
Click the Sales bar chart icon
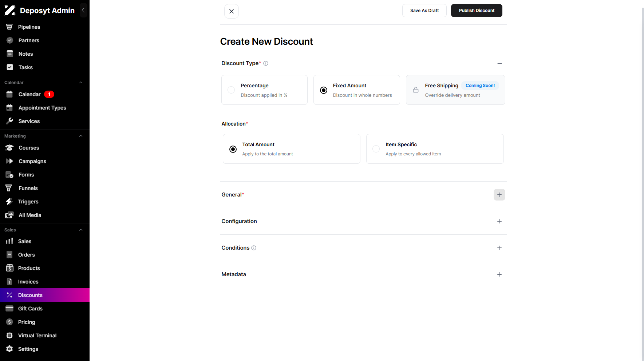point(9,241)
